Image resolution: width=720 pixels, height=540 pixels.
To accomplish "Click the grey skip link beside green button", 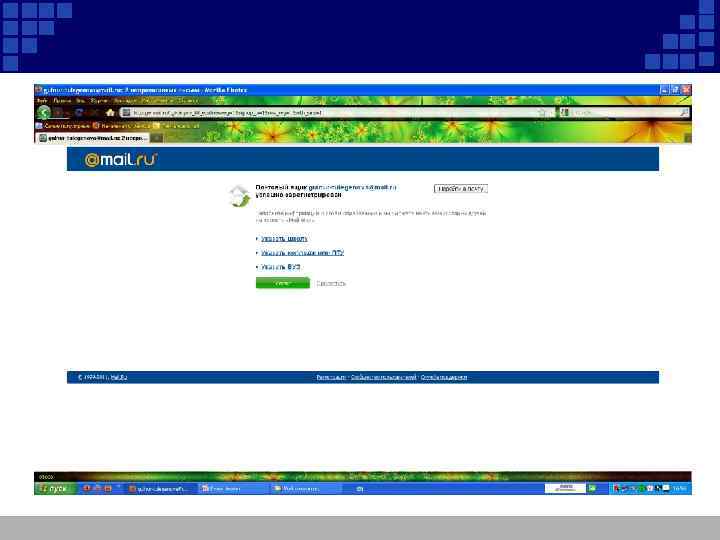I will 331,283.
